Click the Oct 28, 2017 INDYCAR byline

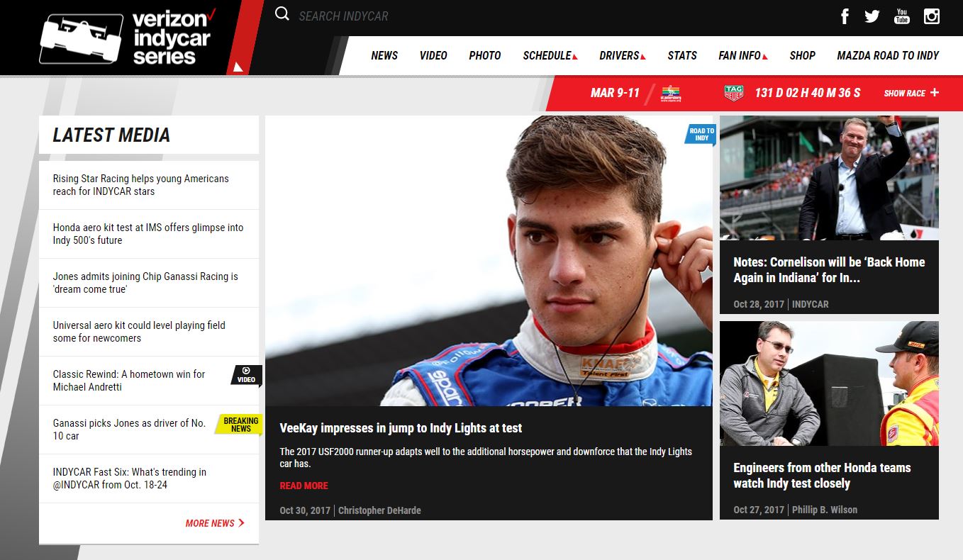[781, 304]
